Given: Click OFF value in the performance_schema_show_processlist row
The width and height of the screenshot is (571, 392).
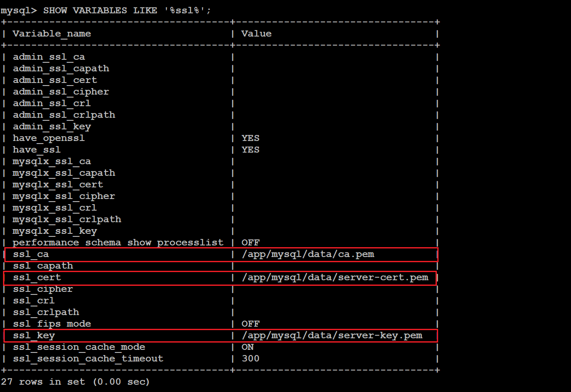Looking at the screenshot, I should (250, 242).
